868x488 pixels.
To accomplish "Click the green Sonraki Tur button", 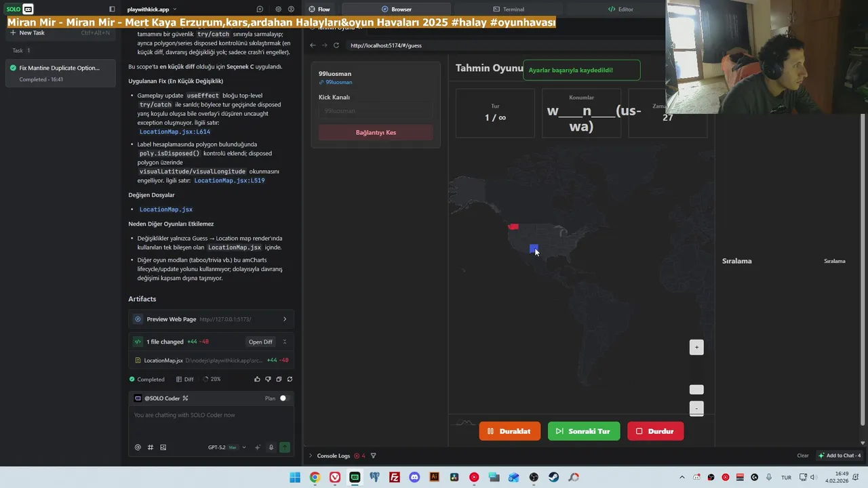I will pyautogui.click(x=584, y=431).
